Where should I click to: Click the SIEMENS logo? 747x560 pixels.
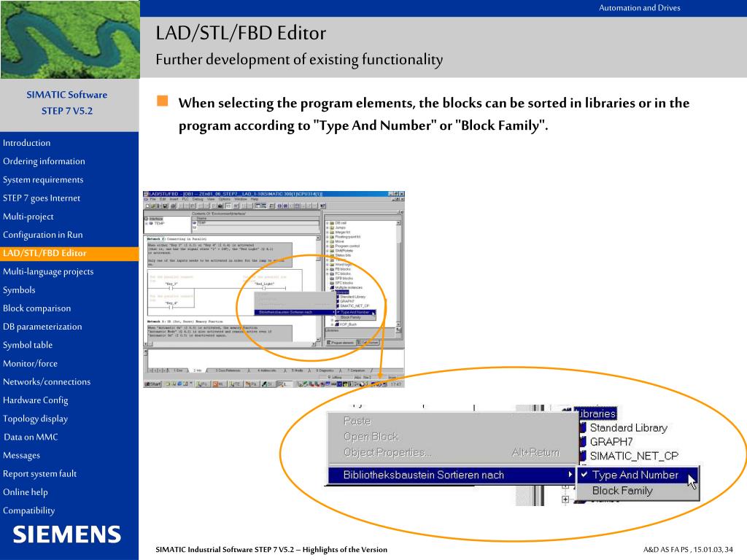[x=66, y=534]
